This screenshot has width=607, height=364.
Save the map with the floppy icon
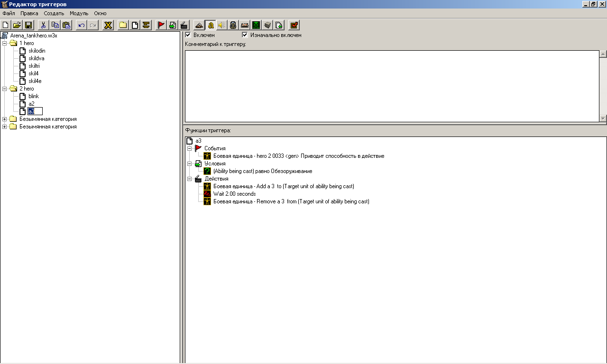pyautogui.click(x=28, y=25)
